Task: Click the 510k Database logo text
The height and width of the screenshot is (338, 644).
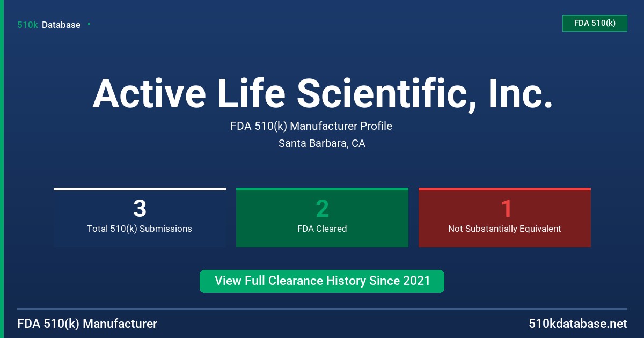Action: pos(49,25)
